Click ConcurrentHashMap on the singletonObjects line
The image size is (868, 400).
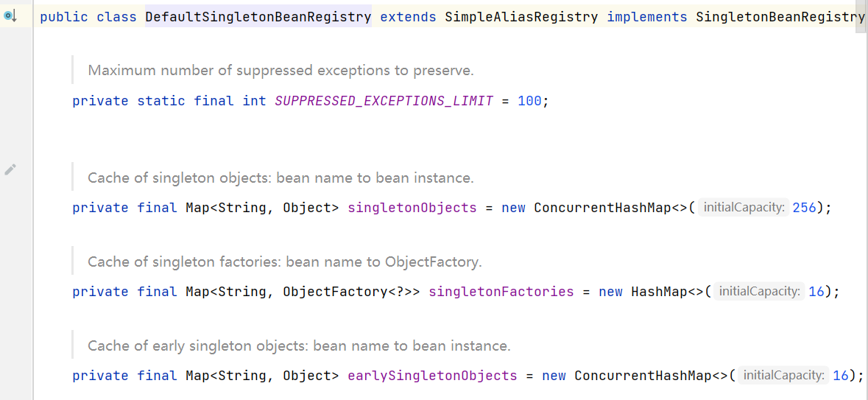coord(603,208)
